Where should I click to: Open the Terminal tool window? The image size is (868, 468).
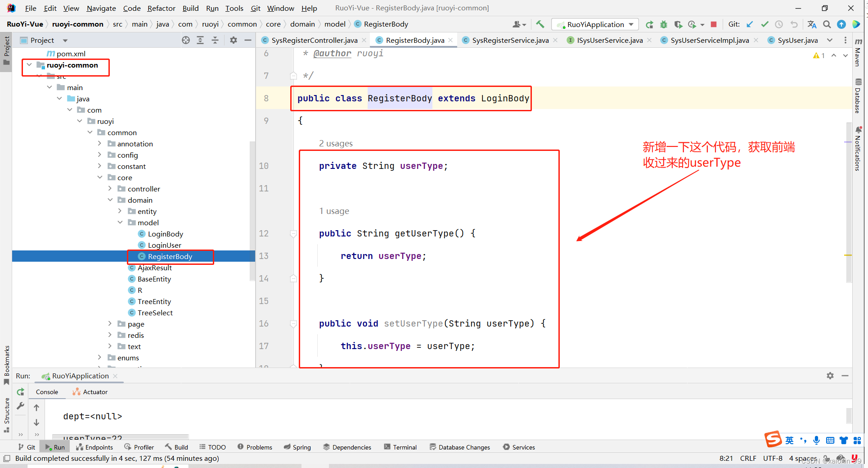400,447
